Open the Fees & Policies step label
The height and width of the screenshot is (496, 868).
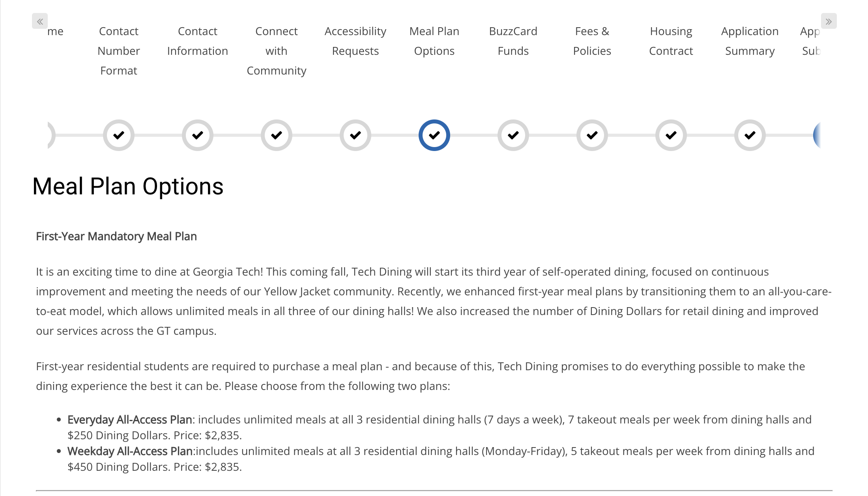(x=592, y=41)
